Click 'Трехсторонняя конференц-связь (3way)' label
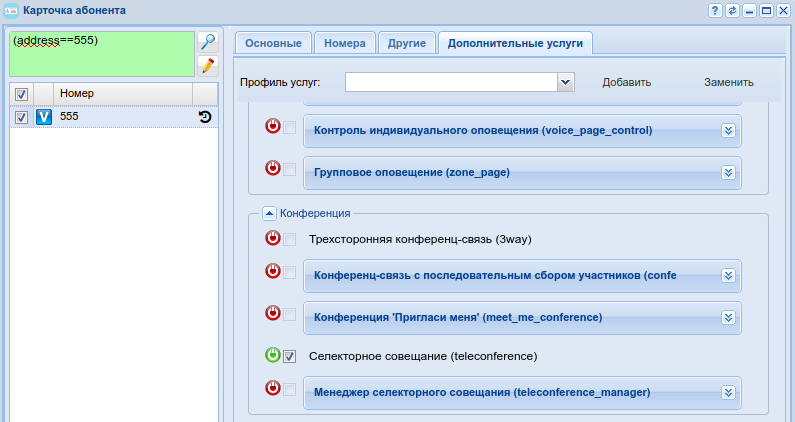Image resolution: width=795 pixels, height=422 pixels. [420, 239]
